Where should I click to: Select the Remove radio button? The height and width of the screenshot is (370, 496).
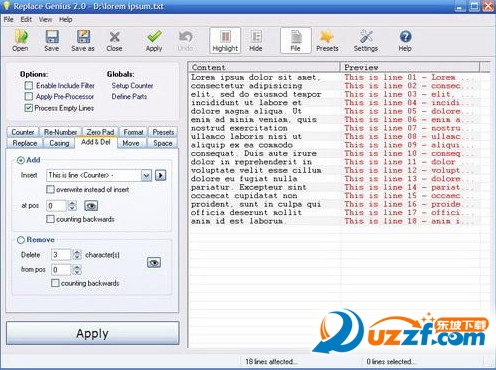[x=21, y=240]
